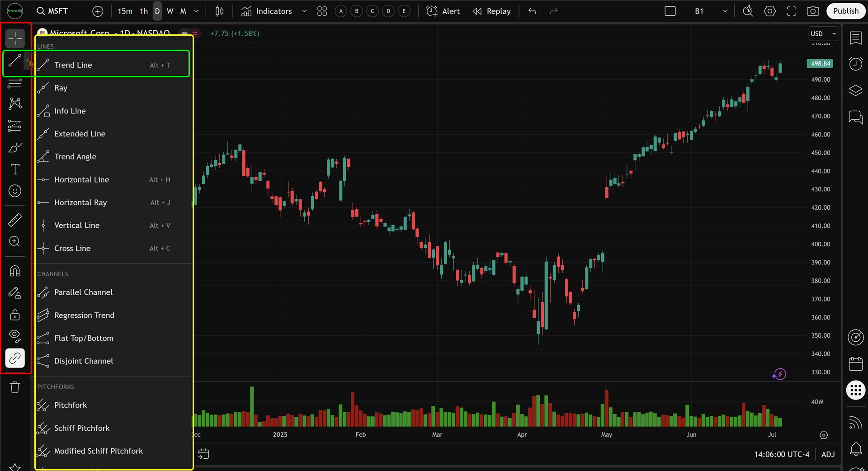The image size is (868, 471).
Task: Select the Text annotation tool
Action: pyautogui.click(x=15, y=170)
